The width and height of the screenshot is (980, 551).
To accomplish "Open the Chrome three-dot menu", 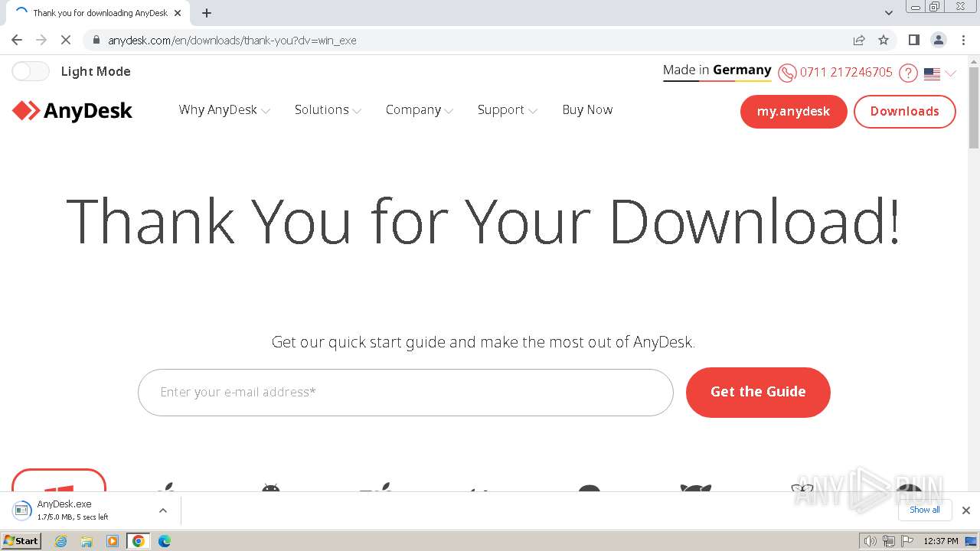I will point(964,40).
